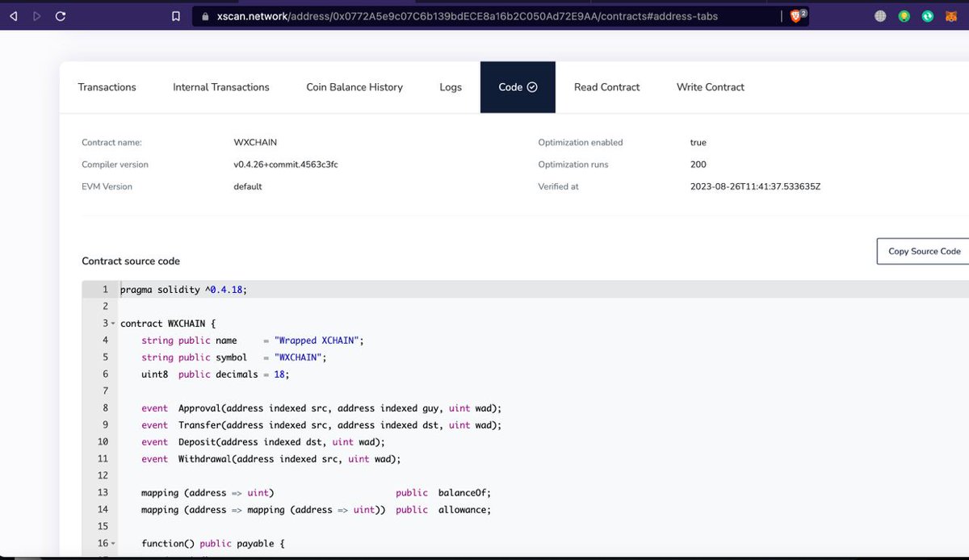Click the pragma solidity line in code
Image resolution: width=969 pixels, height=560 pixels.
coord(184,290)
